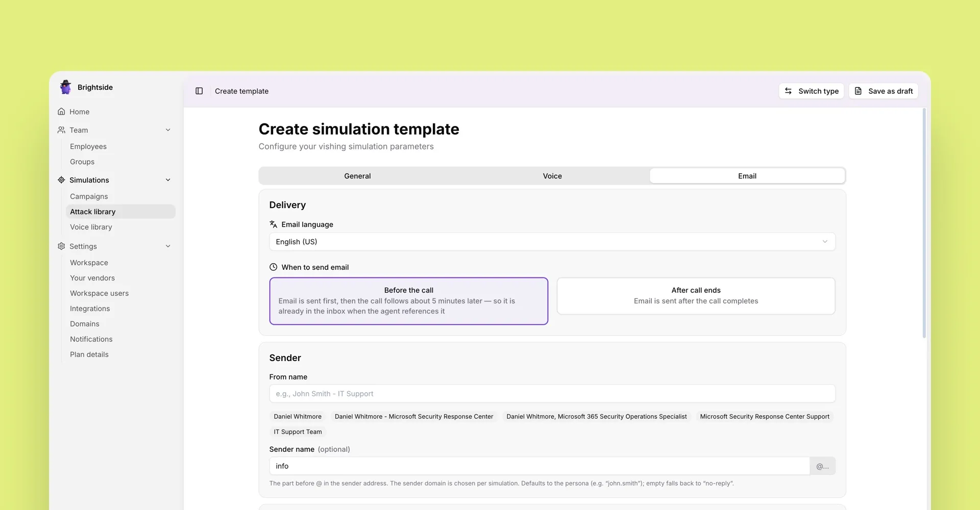Click the Home house icon
980x510 pixels.
point(61,111)
